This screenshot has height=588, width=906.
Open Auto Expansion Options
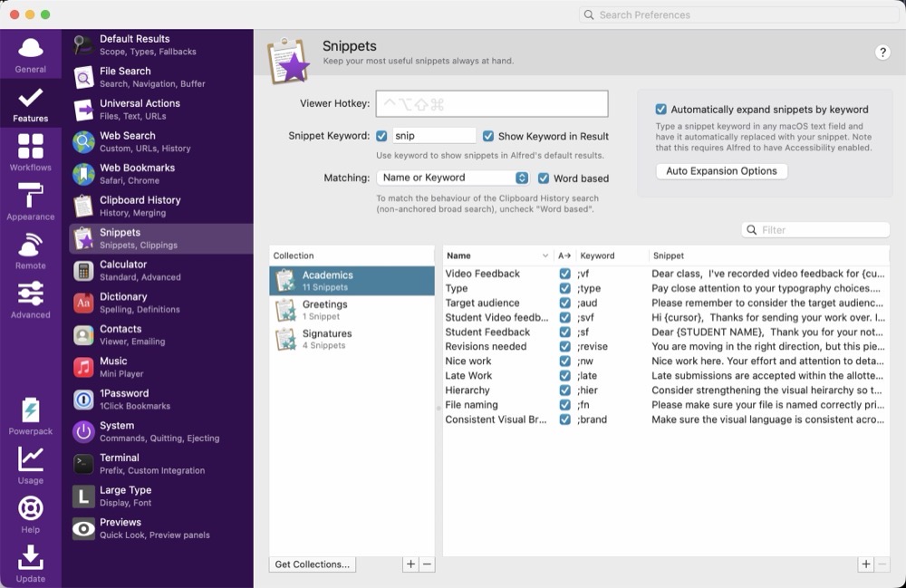722,171
